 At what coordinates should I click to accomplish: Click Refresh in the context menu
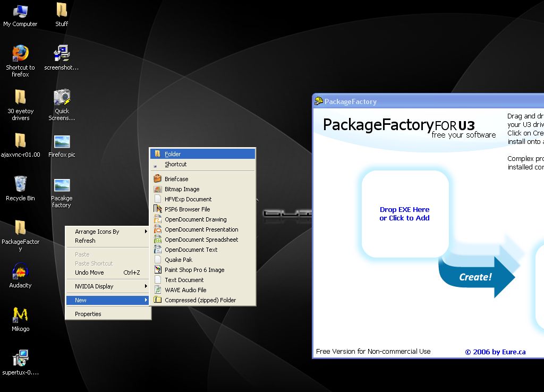pyautogui.click(x=108, y=241)
